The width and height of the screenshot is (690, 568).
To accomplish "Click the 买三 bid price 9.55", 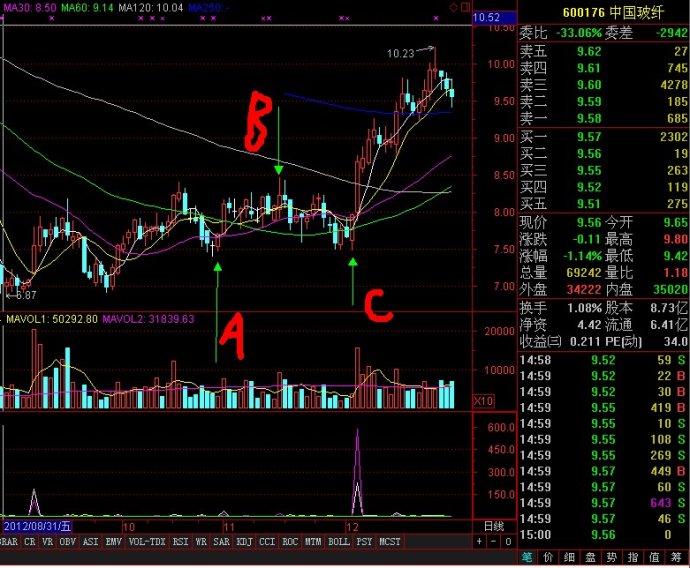I will click(x=589, y=170).
